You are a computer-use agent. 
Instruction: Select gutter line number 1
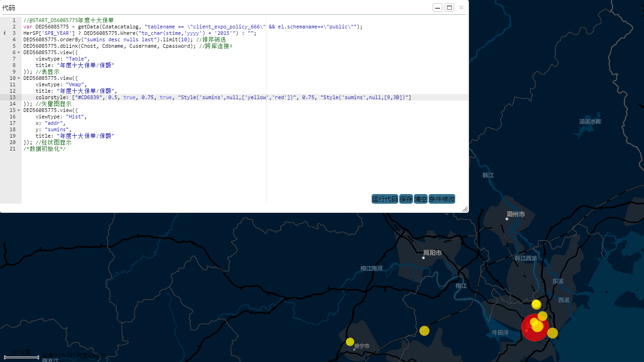(x=14, y=20)
